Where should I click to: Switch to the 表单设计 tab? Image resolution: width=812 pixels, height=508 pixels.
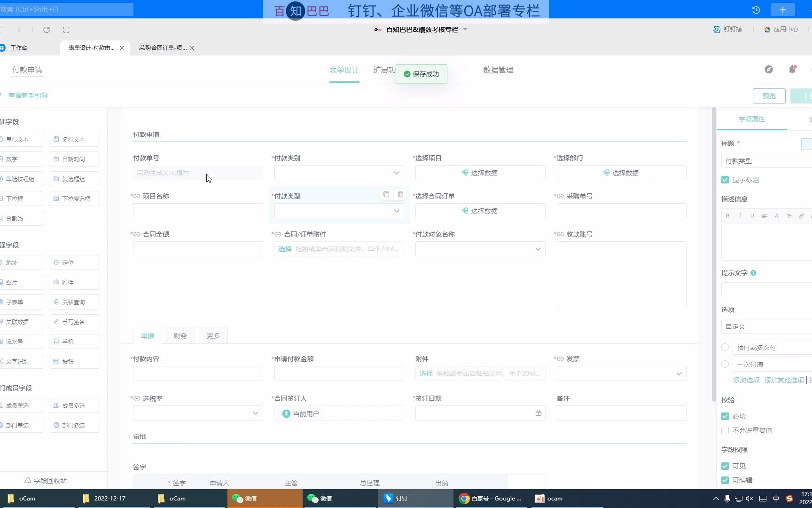[x=344, y=70]
